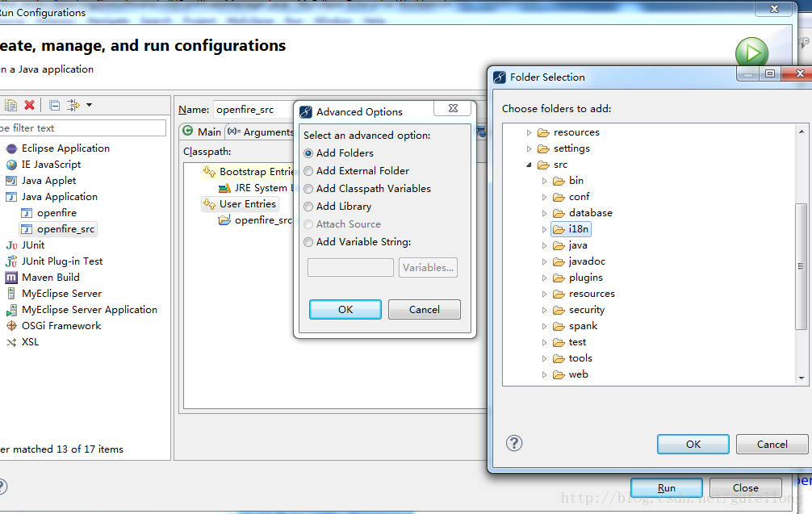Screen dimensions: 812x514
Task: Expand the i18n folder under src
Action: point(544,229)
